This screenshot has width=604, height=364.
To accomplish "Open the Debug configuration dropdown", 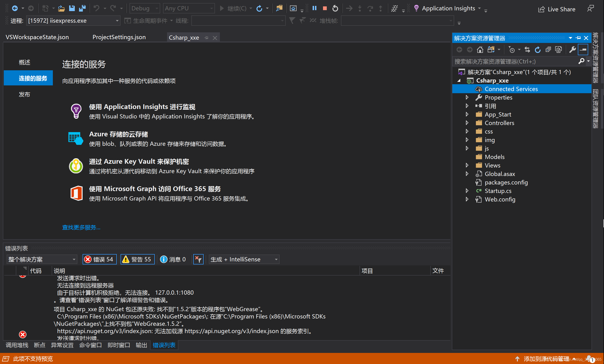I will tap(145, 8).
